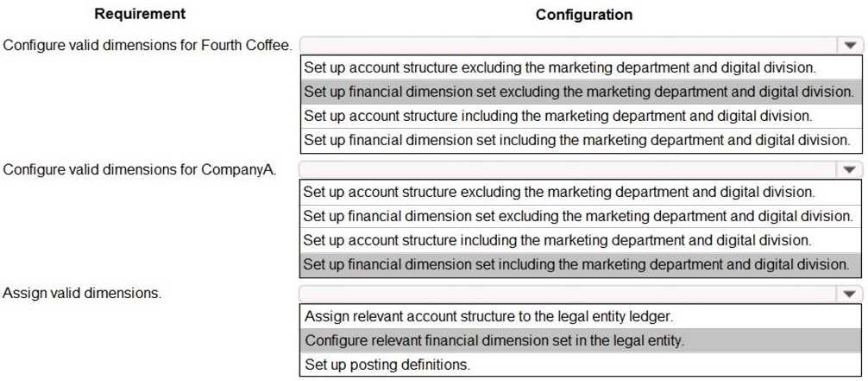868x381 pixels.
Task: Click the Configuration column header
Action: [x=584, y=15]
